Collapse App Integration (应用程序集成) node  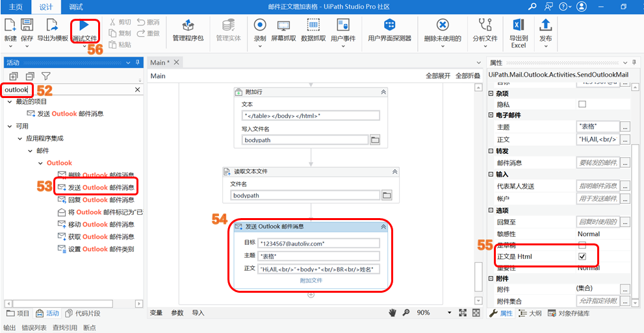point(19,139)
